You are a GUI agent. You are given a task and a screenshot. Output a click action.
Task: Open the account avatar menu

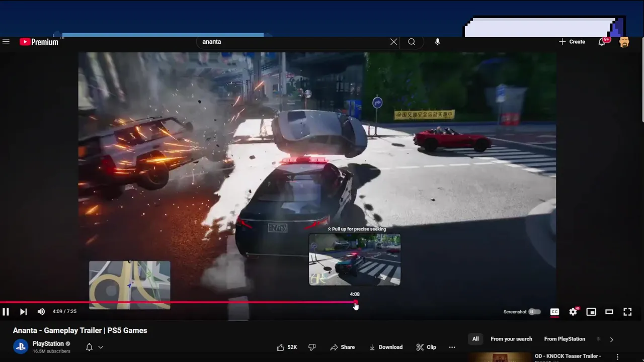pos(624,42)
